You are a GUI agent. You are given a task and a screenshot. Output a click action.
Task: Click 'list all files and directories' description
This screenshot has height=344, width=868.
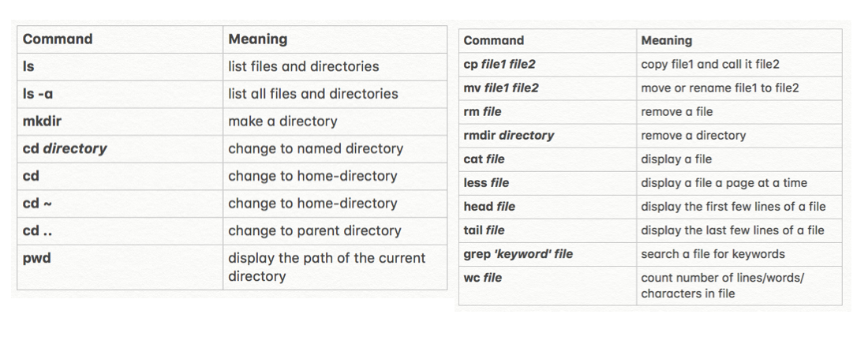312,94
